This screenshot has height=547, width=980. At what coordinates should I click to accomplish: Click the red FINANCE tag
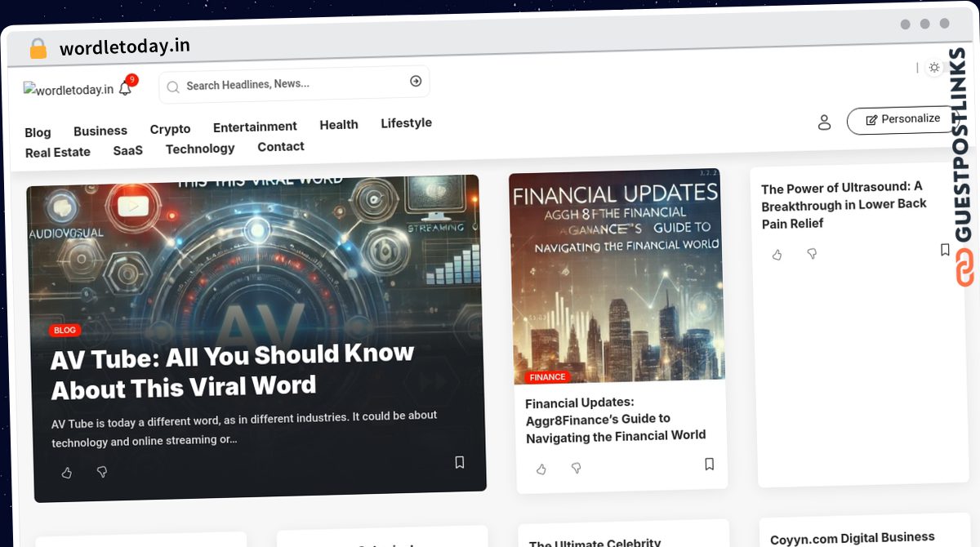[547, 377]
